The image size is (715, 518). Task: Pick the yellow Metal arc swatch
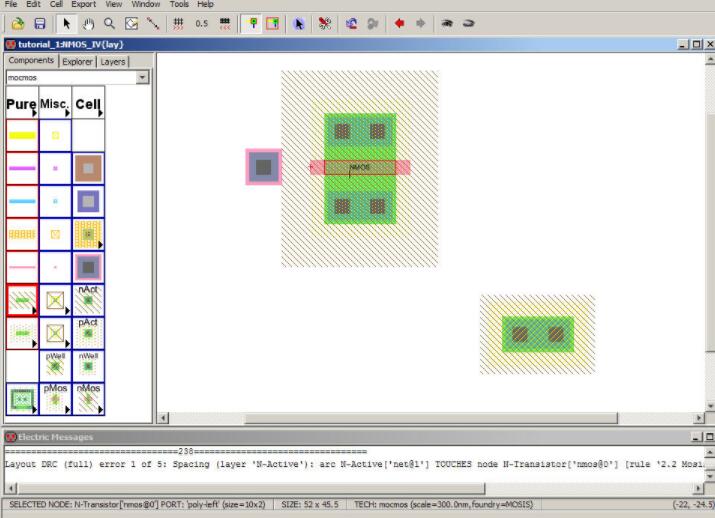tap(22, 135)
